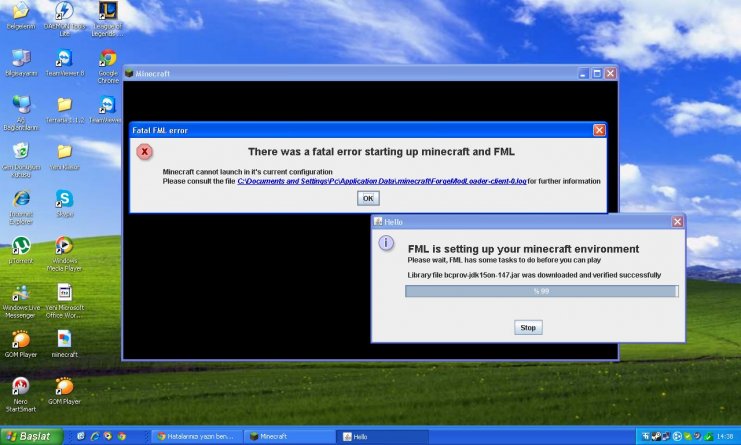
Task: Switch to Minecraft taskbar button
Action: click(x=289, y=436)
